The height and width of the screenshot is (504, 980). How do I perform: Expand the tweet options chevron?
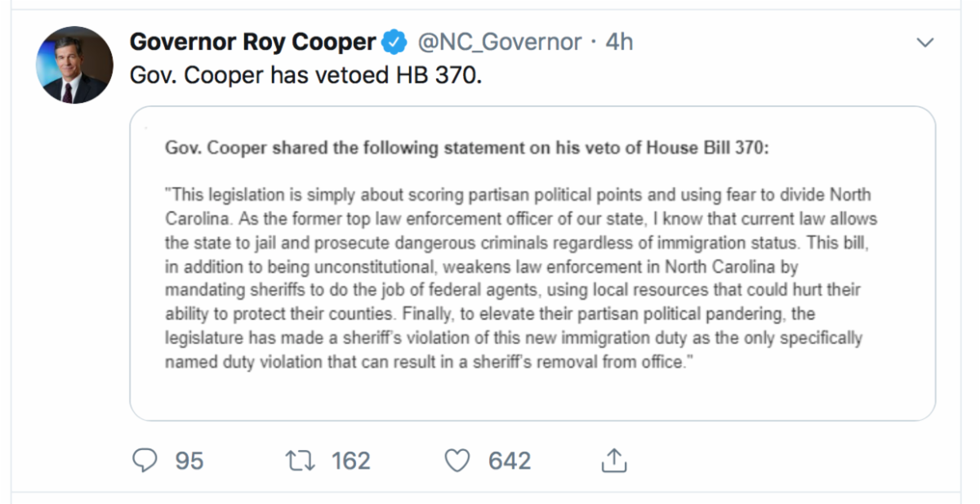point(925,42)
